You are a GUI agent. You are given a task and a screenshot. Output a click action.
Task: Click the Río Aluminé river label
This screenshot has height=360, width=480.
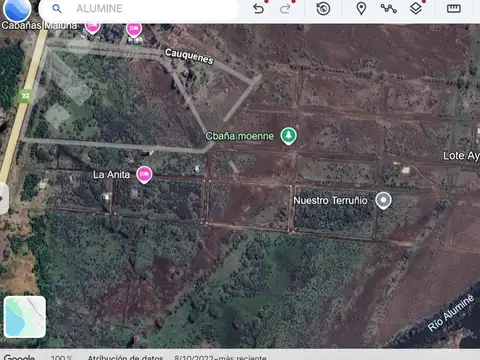451,313
